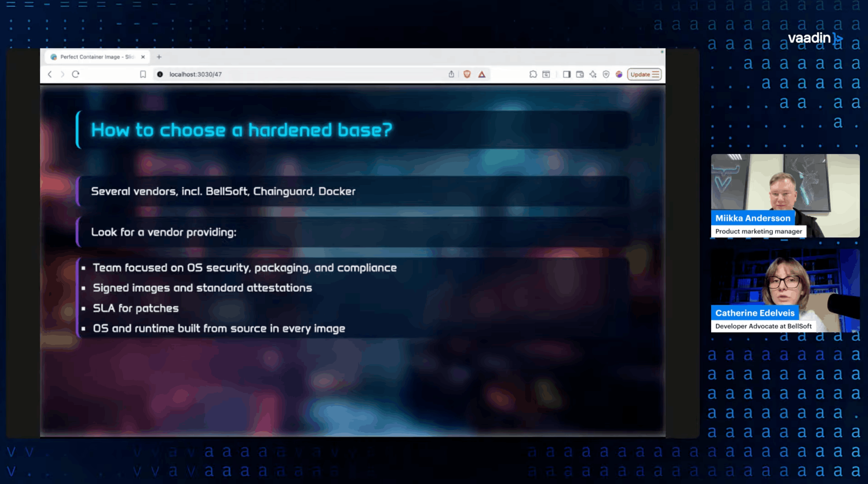Screen dimensions: 868x484
Task: Go back using the browser back arrow
Action: [50, 74]
